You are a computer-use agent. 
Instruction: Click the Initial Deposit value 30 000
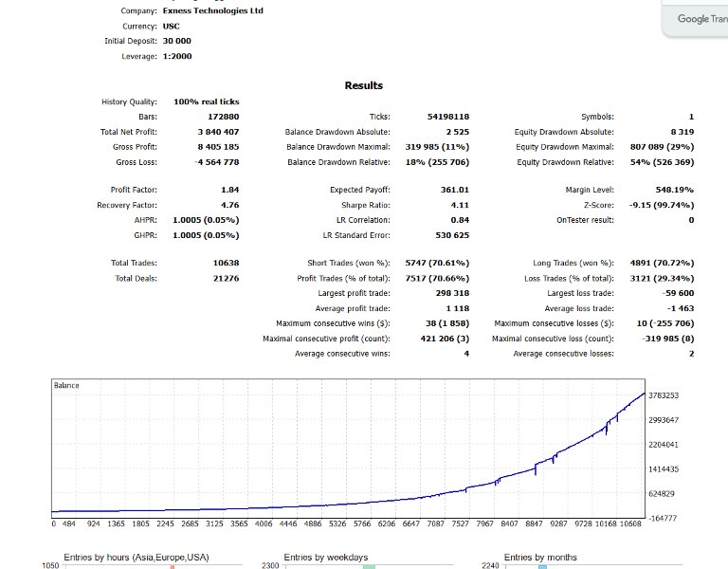177,41
